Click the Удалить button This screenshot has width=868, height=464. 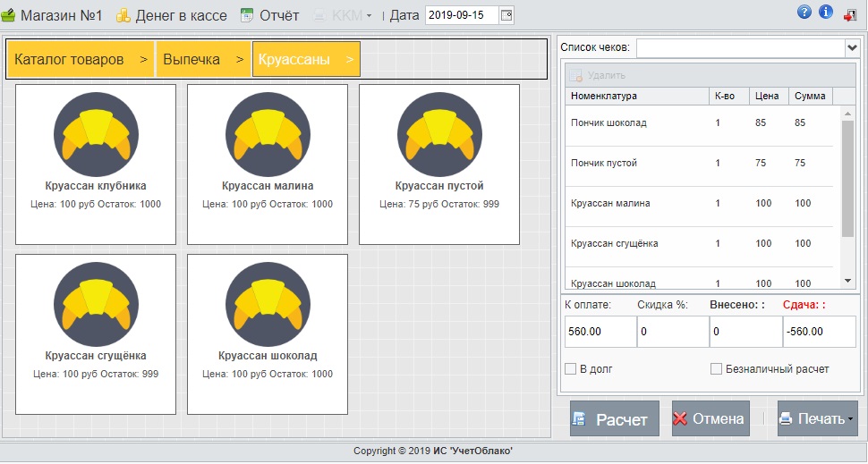(x=599, y=75)
